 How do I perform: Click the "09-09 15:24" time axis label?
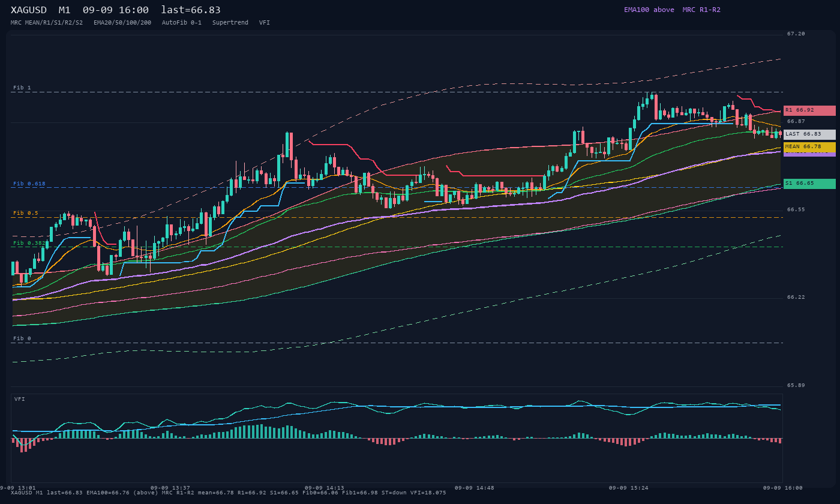pyautogui.click(x=629, y=488)
